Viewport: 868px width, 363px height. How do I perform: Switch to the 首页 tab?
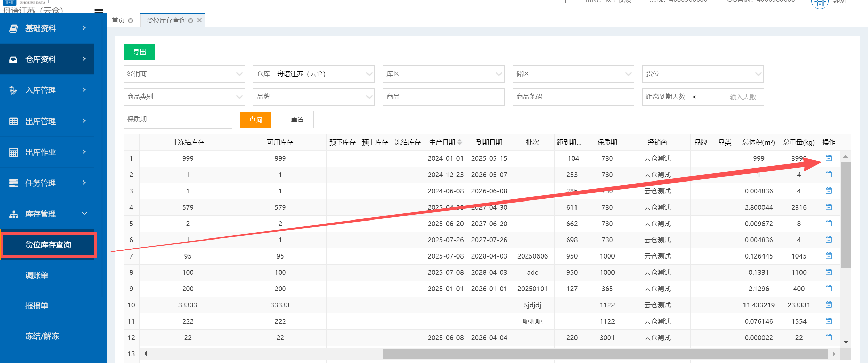[118, 21]
